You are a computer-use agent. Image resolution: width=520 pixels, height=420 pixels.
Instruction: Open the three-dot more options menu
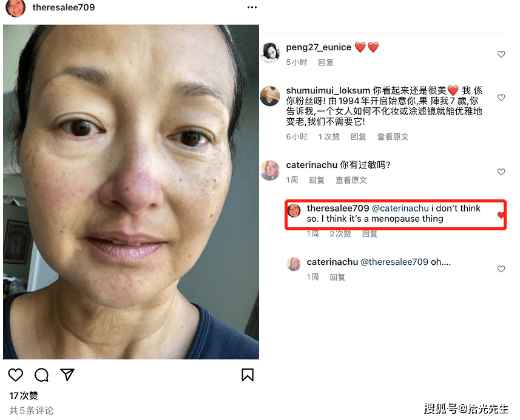[252, 7]
